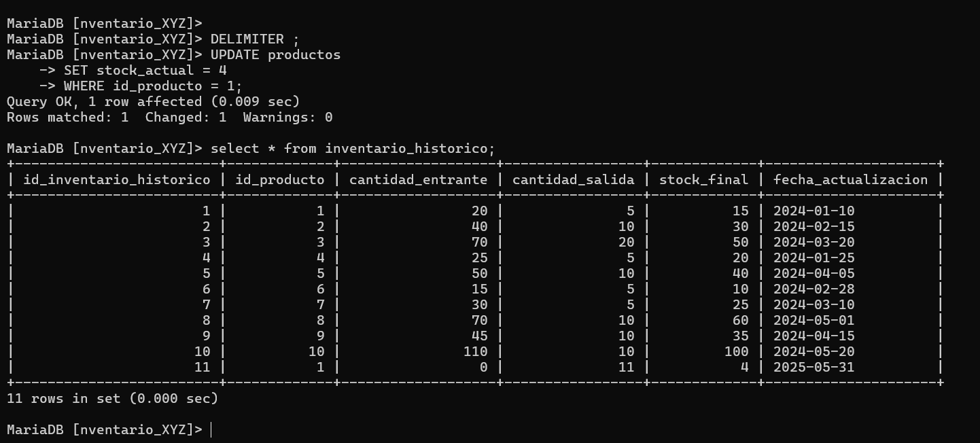
Task: Click the SET stock_actual = 4 line
Action: pyautogui.click(x=145, y=71)
